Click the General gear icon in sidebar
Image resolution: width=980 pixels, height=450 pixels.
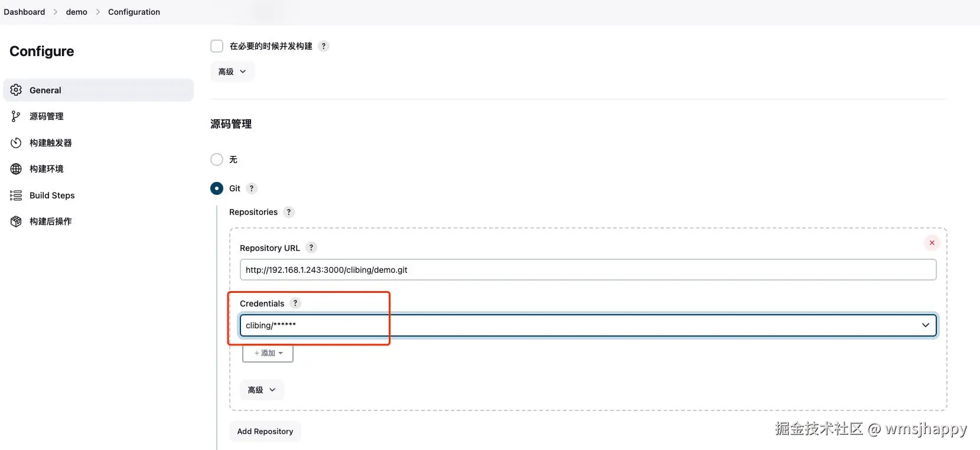[16, 90]
